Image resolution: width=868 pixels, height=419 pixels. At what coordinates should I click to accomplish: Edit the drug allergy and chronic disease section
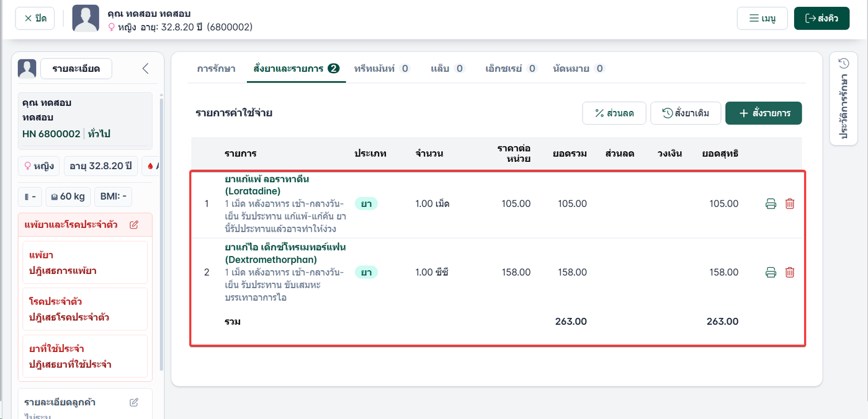[x=134, y=224]
